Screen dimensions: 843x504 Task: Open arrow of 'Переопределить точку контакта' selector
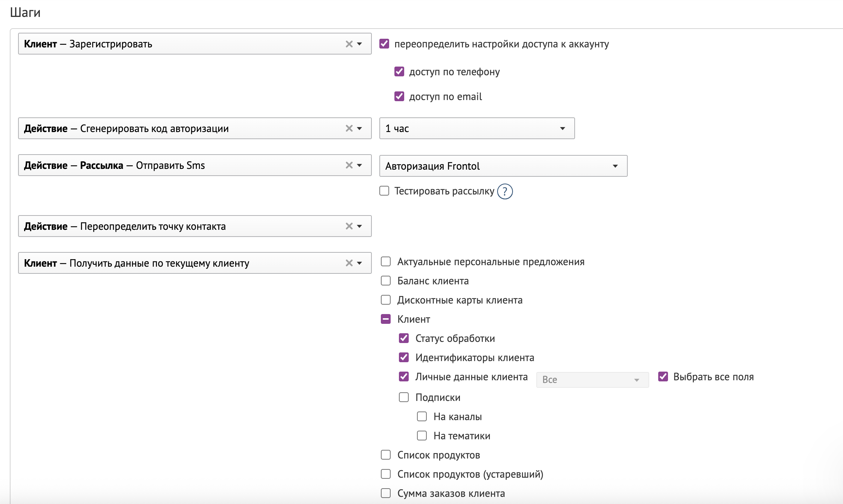point(360,226)
